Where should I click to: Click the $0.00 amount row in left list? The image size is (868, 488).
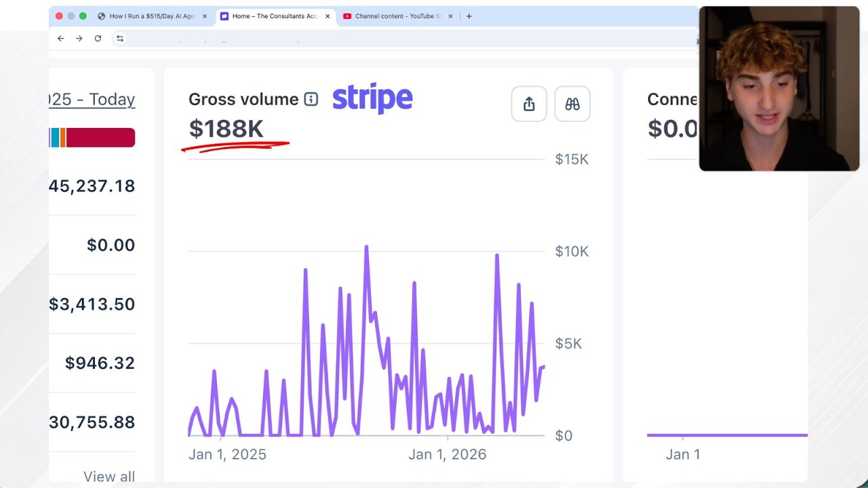pyautogui.click(x=111, y=245)
